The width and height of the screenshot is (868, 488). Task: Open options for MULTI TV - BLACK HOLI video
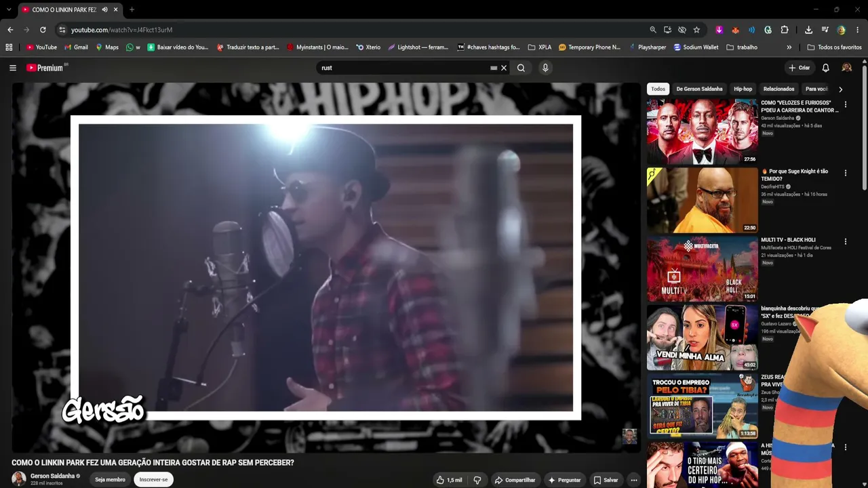(845, 241)
